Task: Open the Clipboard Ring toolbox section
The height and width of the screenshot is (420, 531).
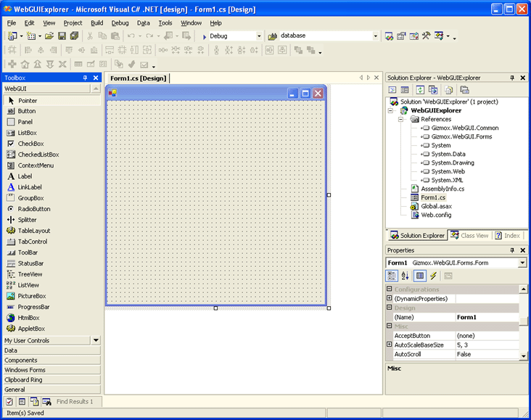Action: coord(52,380)
